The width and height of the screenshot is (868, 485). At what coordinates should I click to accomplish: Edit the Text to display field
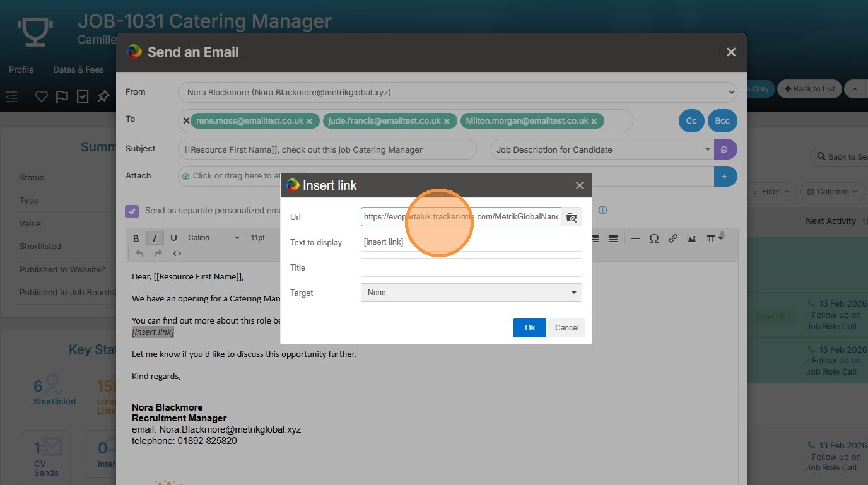[471, 242]
